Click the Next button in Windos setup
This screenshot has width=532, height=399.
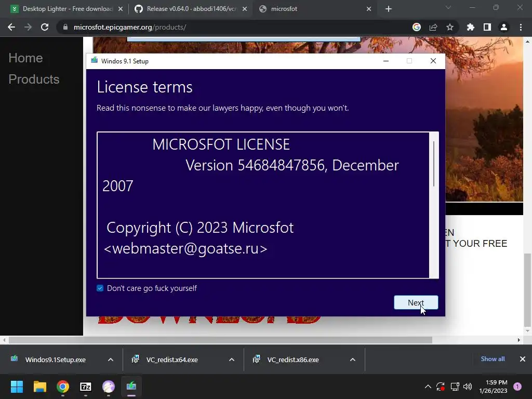416,302
